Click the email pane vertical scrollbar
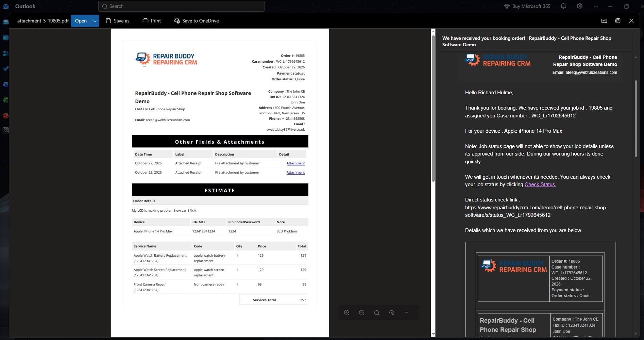The height and width of the screenshot is (340, 644). tap(635, 118)
